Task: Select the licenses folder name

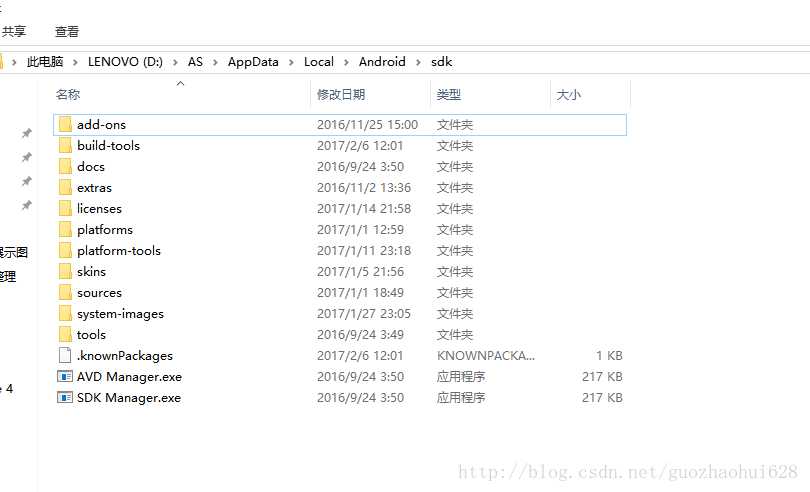Action: pyautogui.click(x=99, y=209)
